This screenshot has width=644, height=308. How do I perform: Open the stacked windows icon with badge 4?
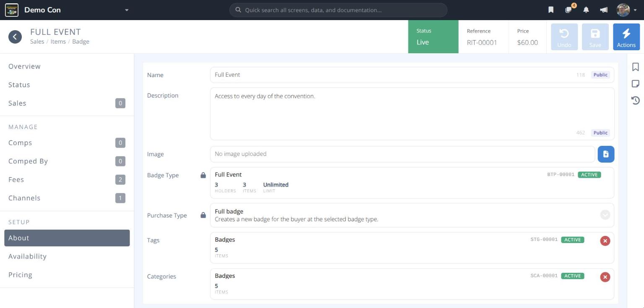click(569, 10)
